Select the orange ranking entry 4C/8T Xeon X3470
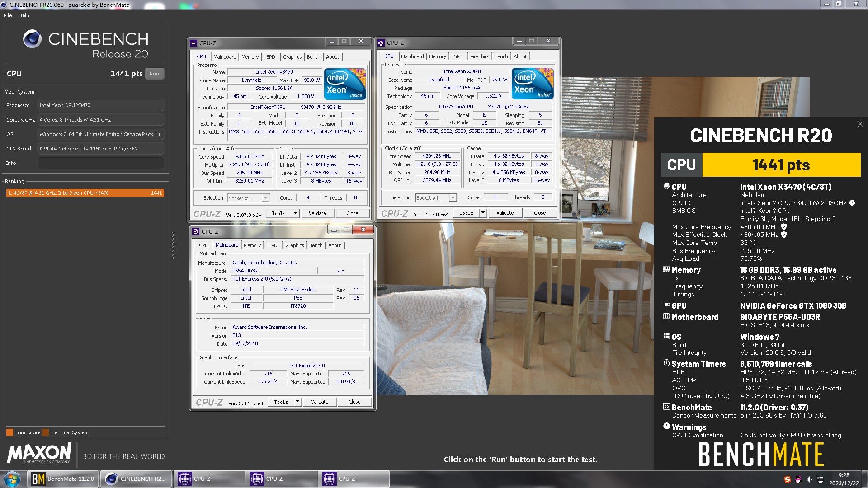This screenshot has width=868, height=488. 85,193
